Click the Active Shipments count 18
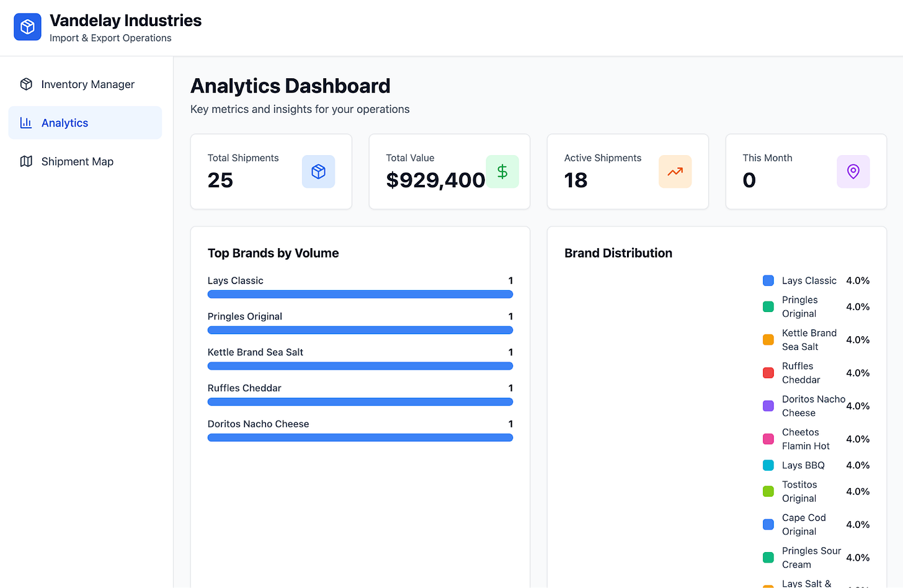Viewport: 903px width, 588px height. pos(576,180)
